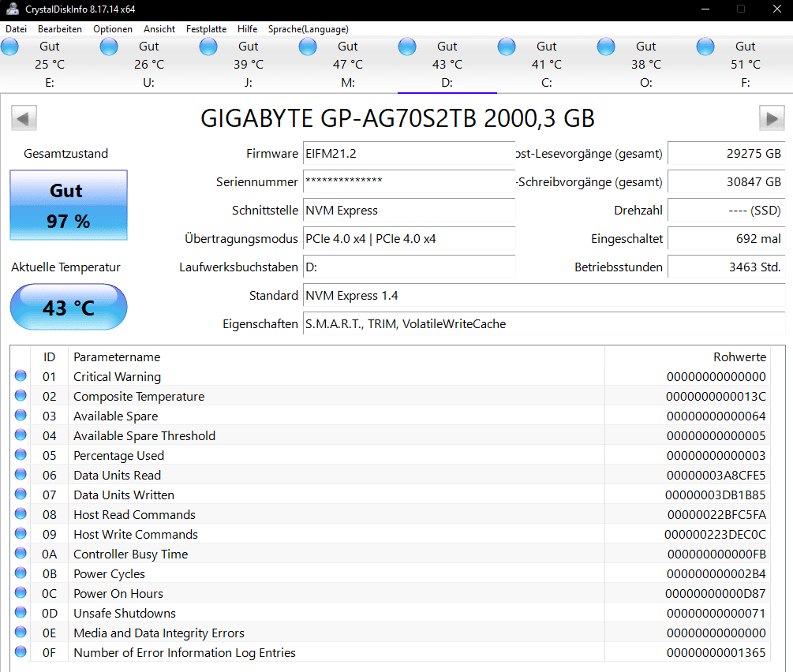
Task: Select drive O: tab at 38 °C
Action: coord(645,64)
